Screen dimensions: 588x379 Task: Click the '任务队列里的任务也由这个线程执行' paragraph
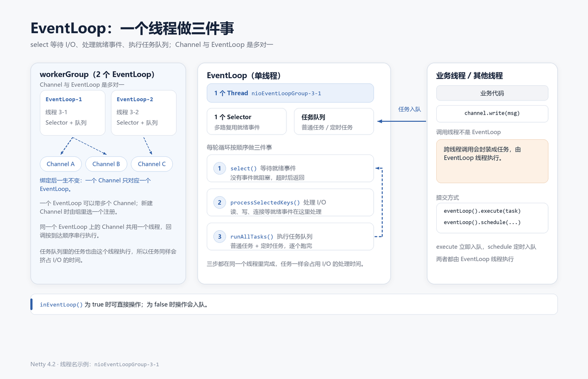pyautogui.click(x=108, y=256)
